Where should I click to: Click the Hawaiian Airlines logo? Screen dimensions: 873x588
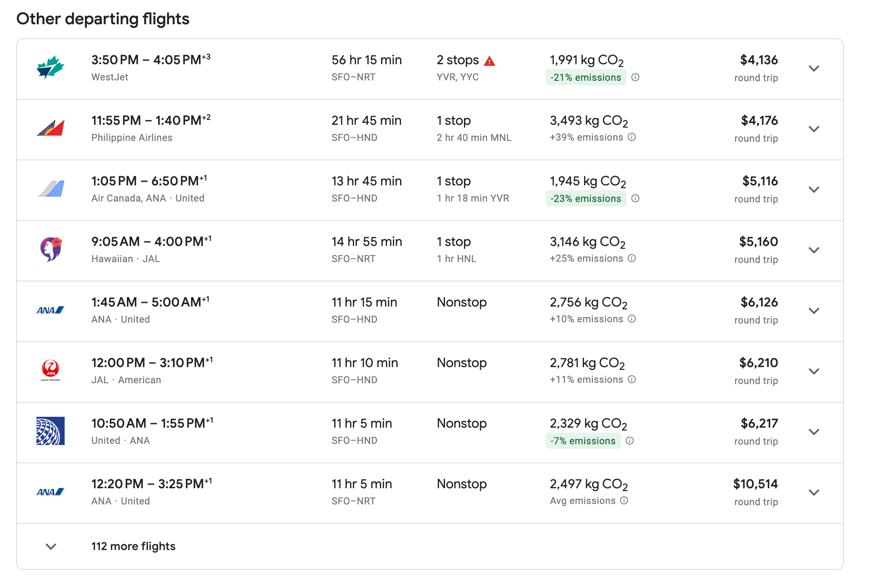(50, 249)
